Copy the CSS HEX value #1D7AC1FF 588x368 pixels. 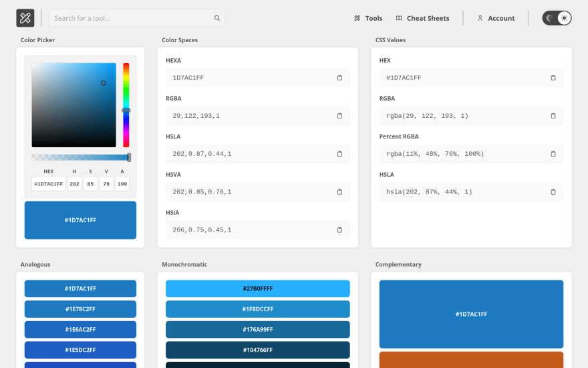pyautogui.click(x=553, y=78)
